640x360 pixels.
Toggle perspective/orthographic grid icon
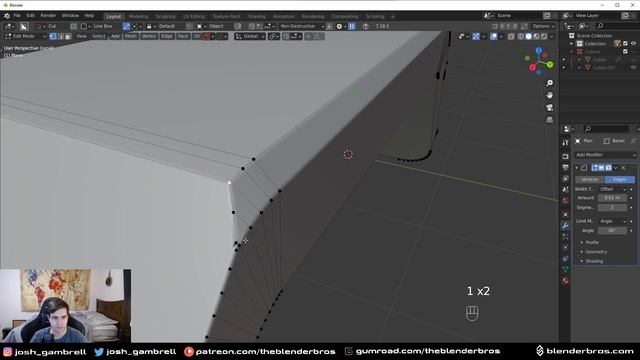550,120
